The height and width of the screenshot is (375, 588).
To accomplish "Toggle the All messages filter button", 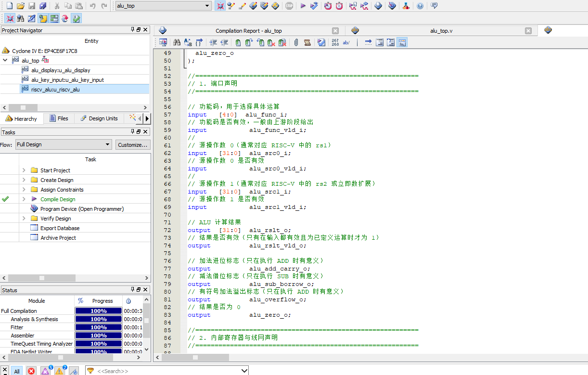I will click(17, 371).
